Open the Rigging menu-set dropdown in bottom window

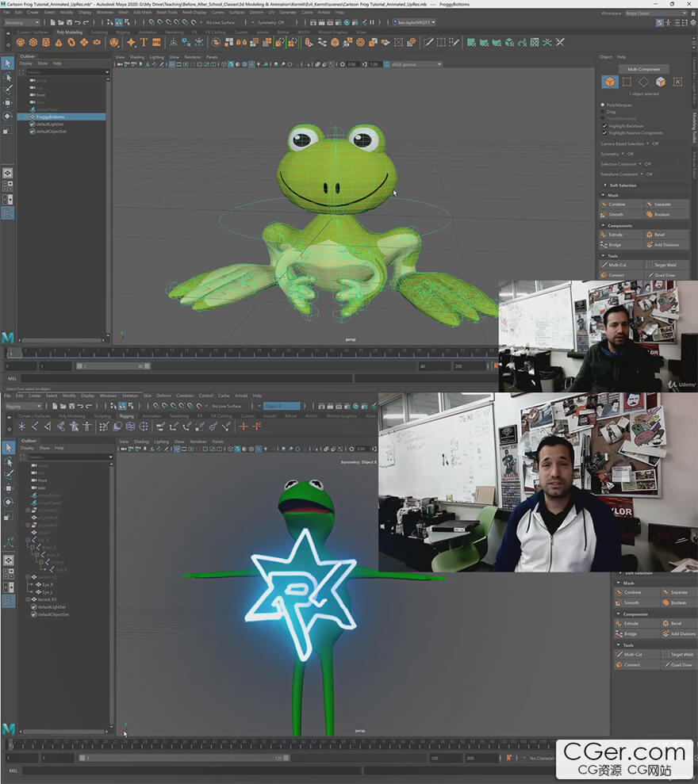[x=23, y=407]
